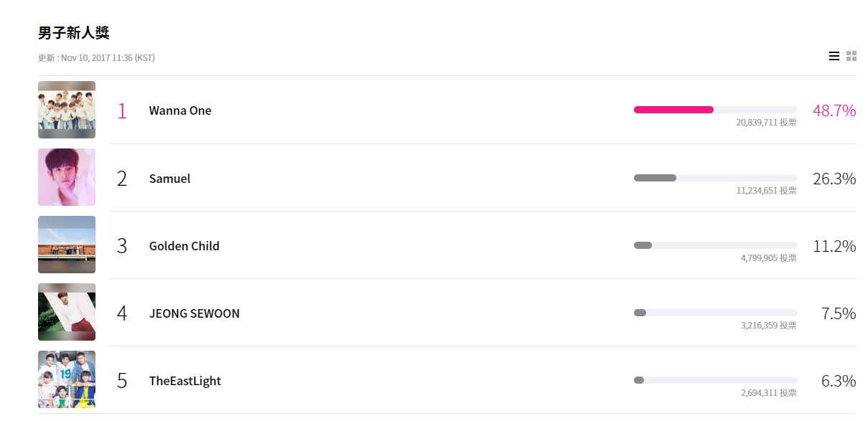868x421 pixels.
Task: Open Golden Child thumbnail image
Action: (67, 245)
